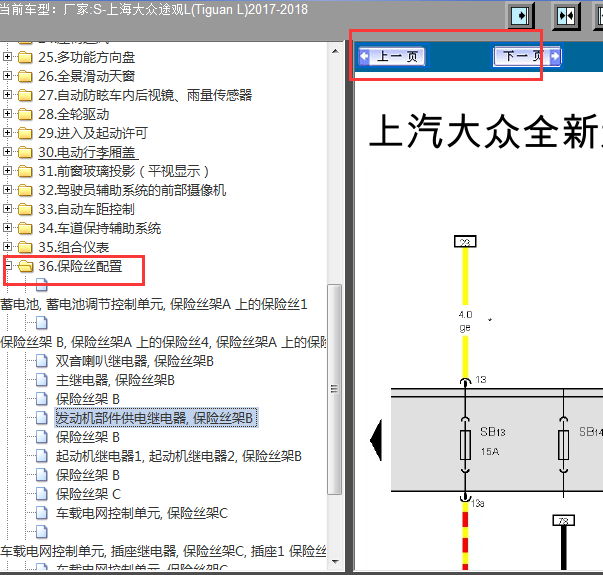This screenshot has height=575, width=603.
Task: Click the diagram heading 上汽大众全新
Action: pyautogui.click(x=485, y=131)
